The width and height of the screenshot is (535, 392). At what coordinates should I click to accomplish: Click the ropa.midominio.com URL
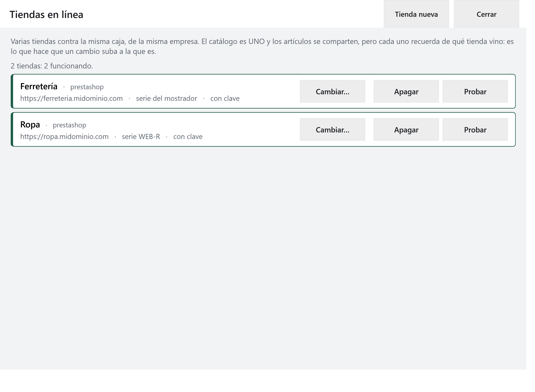click(64, 136)
